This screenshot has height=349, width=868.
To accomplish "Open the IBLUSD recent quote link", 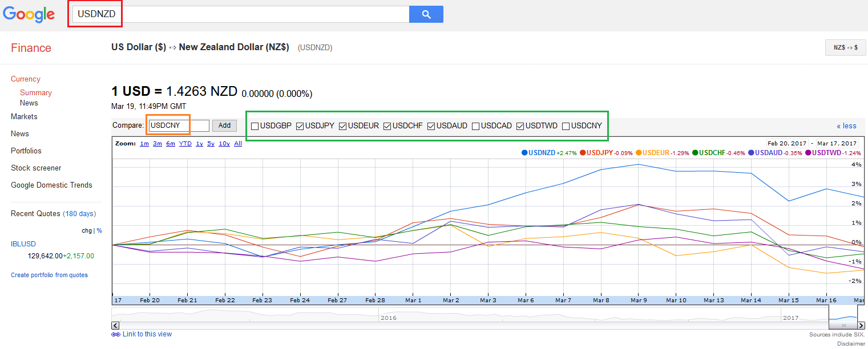I will coord(23,244).
